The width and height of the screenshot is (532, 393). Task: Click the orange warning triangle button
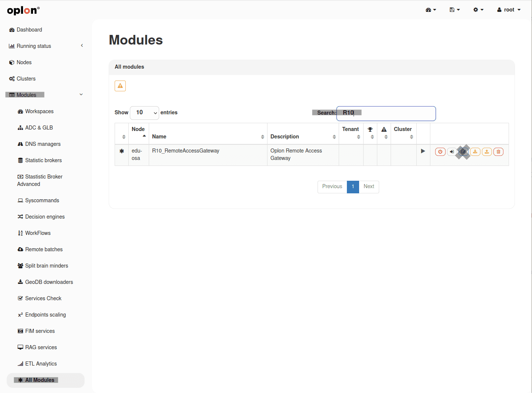(x=120, y=86)
